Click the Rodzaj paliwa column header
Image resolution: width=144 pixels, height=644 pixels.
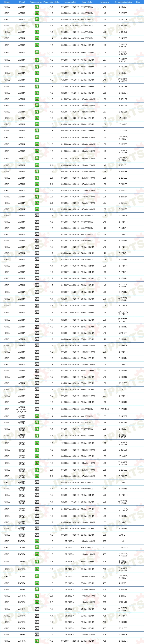pos(36,2)
